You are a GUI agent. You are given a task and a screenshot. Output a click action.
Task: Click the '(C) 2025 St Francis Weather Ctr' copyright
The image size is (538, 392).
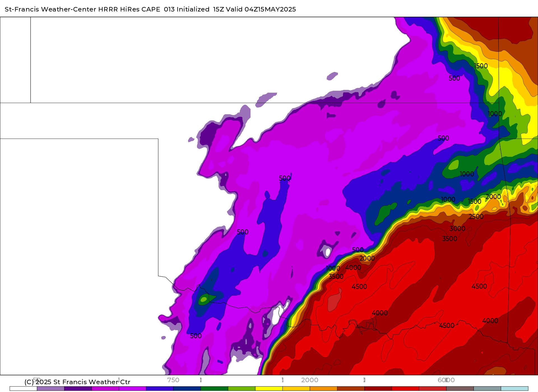click(77, 382)
